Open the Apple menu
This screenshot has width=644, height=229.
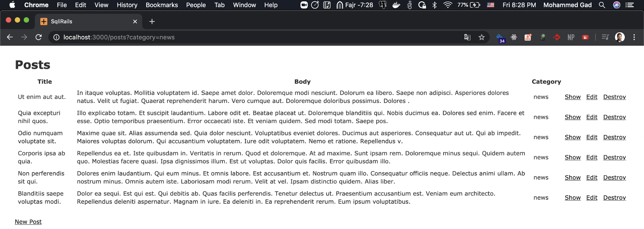(x=13, y=5)
